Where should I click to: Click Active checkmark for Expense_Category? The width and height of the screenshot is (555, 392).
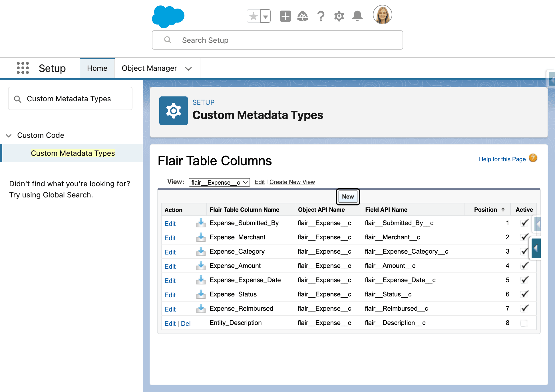coord(524,251)
